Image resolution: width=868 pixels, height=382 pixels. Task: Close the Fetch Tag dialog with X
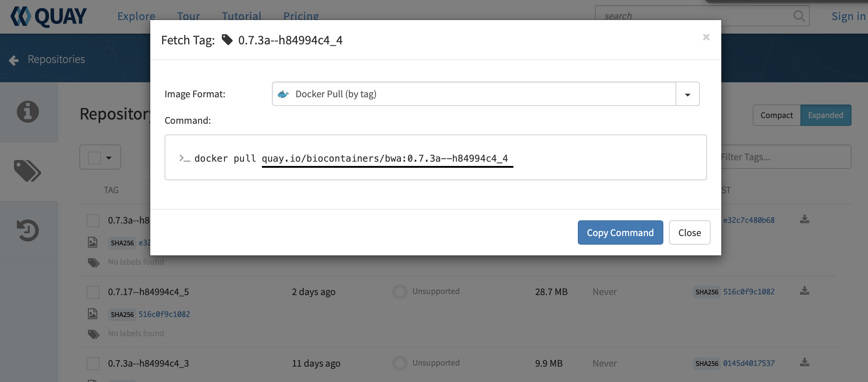pos(706,37)
